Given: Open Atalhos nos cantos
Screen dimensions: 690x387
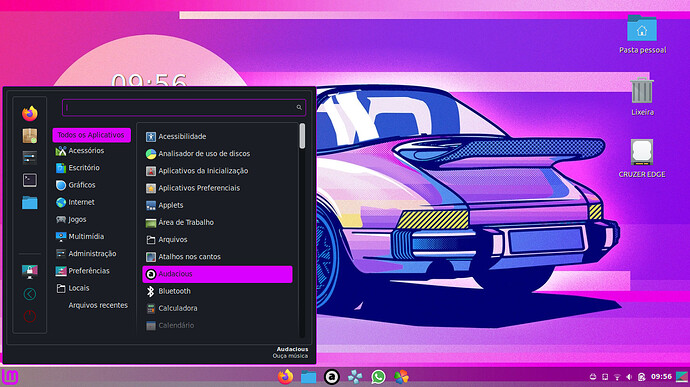Looking at the screenshot, I should pyautogui.click(x=217, y=257).
